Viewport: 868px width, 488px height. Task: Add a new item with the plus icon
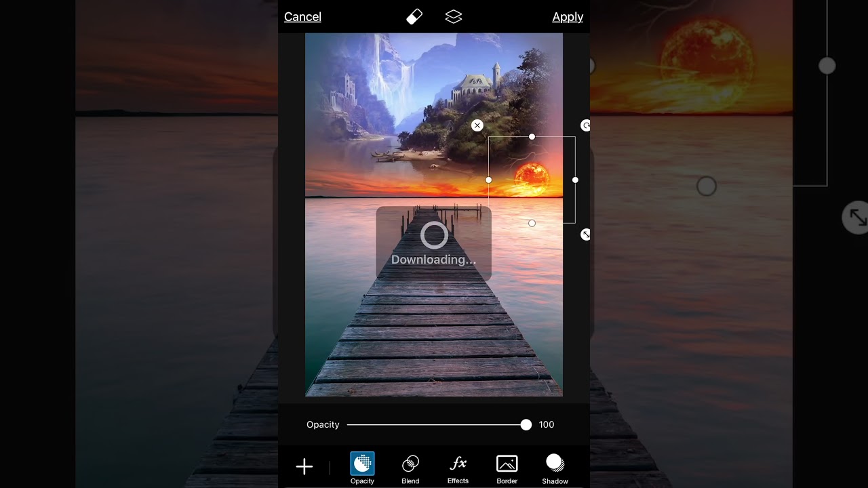(x=304, y=466)
